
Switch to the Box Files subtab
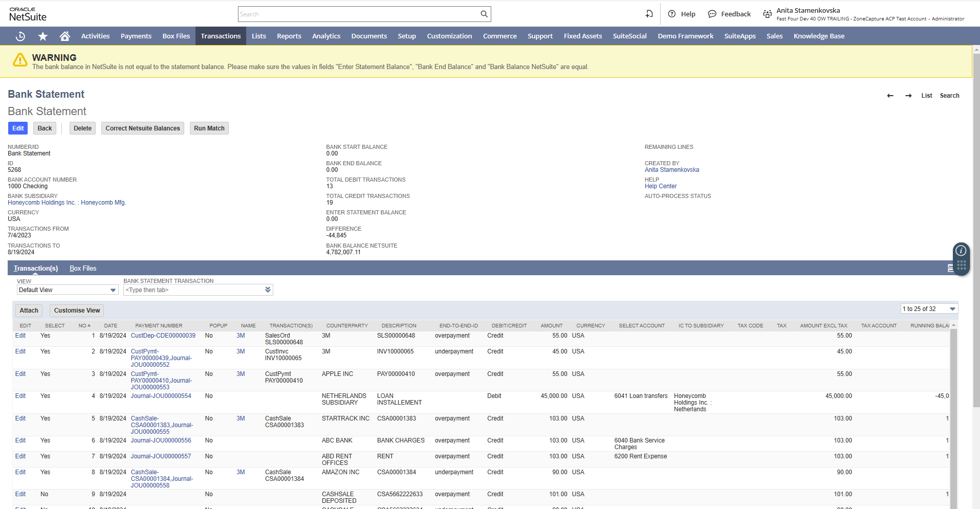coord(83,268)
